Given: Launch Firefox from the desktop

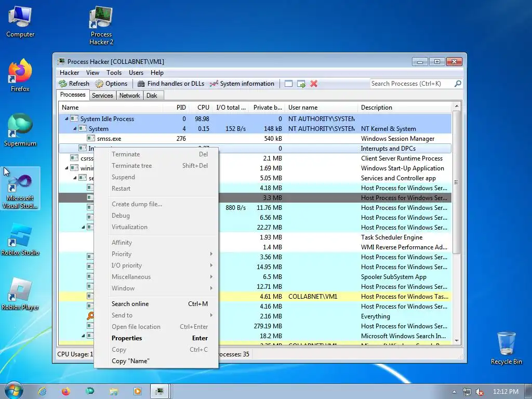Looking at the screenshot, I should [x=20, y=75].
